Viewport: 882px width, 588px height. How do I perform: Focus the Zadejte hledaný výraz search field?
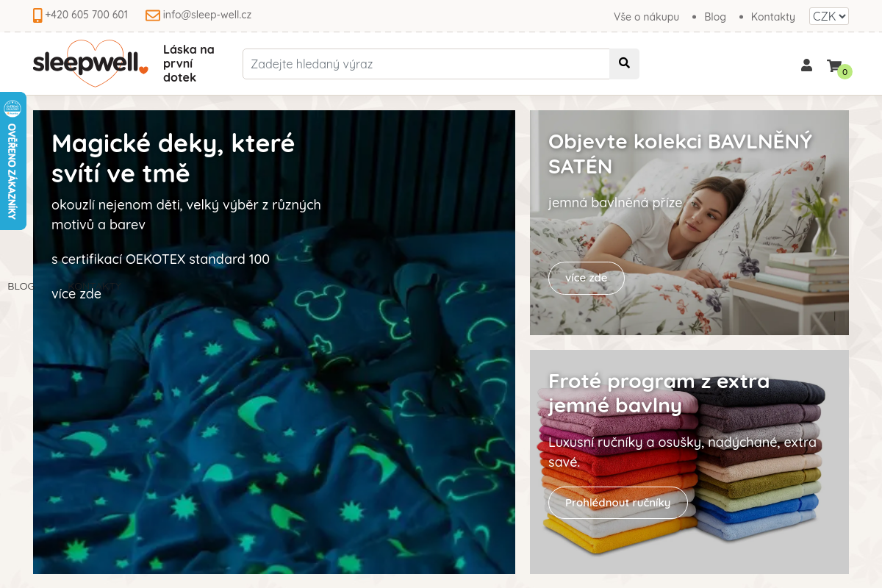click(426, 64)
